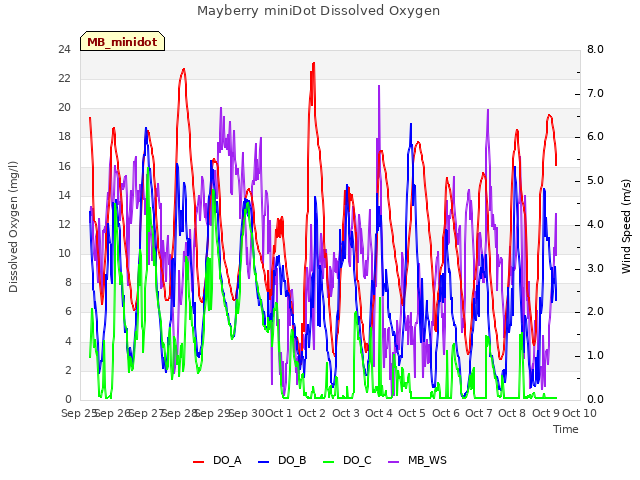Click the 12 value on left axis

coord(64,224)
